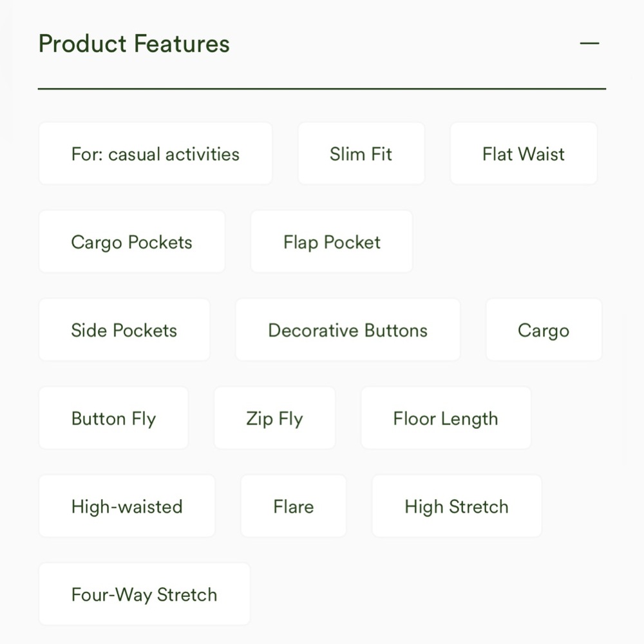Click the standalone Cargo chip
This screenshot has width=644, height=644.
tap(544, 330)
